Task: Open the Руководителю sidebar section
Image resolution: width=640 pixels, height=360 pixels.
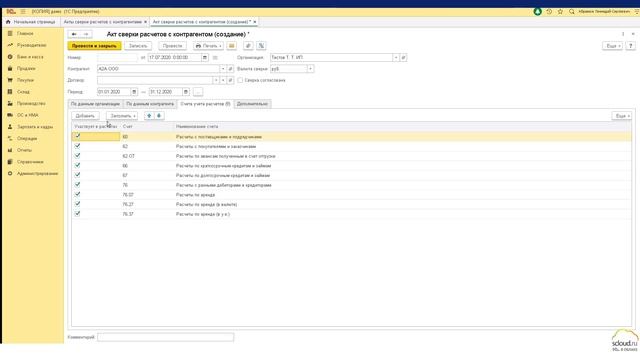Action: (x=31, y=45)
